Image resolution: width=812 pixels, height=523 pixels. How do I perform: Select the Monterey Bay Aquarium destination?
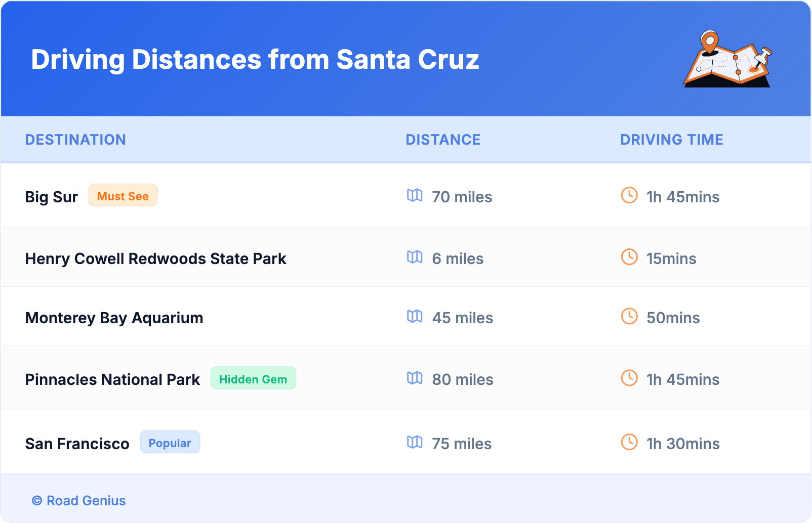114,318
